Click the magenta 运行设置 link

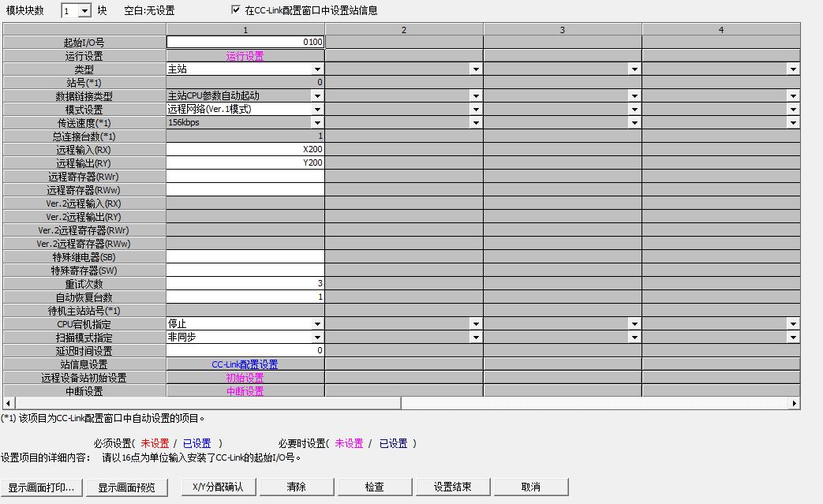tap(245, 56)
